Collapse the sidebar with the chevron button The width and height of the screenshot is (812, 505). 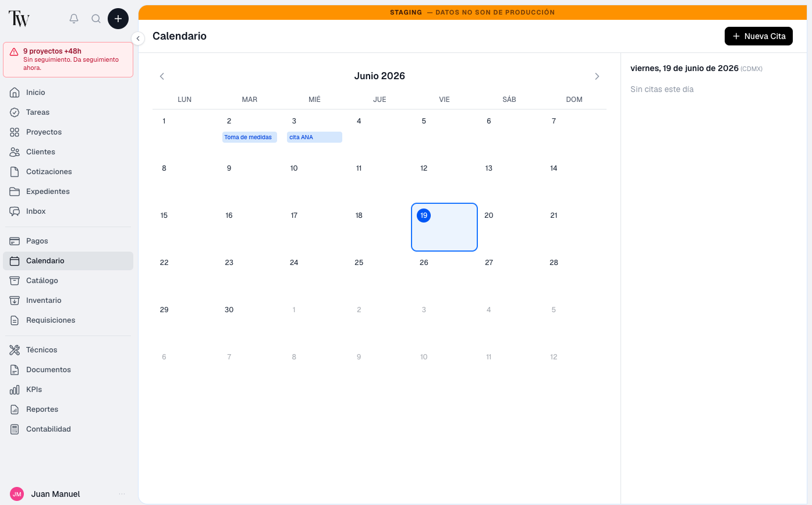pyautogui.click(x=138, y=38)
